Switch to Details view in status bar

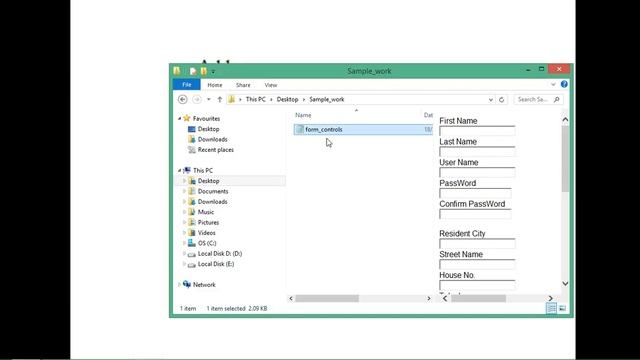pyautogui.click(x=551, y=308)
